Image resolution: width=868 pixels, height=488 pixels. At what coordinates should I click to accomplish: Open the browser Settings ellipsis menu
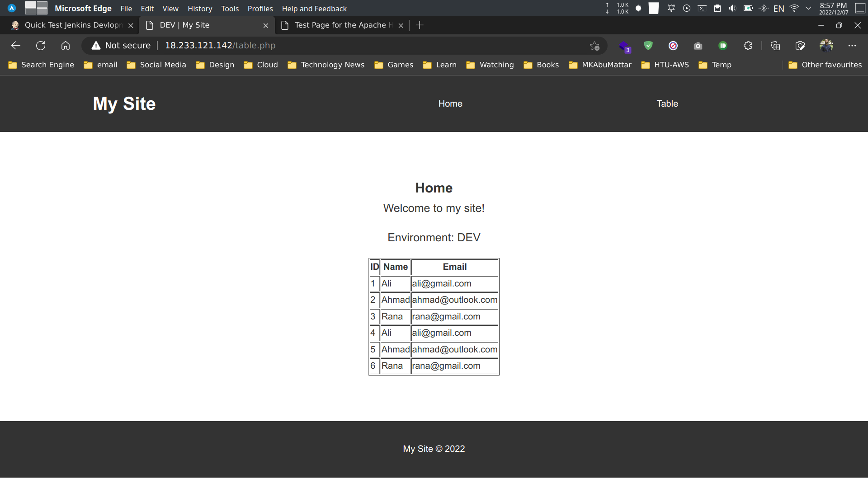[853, 45]
